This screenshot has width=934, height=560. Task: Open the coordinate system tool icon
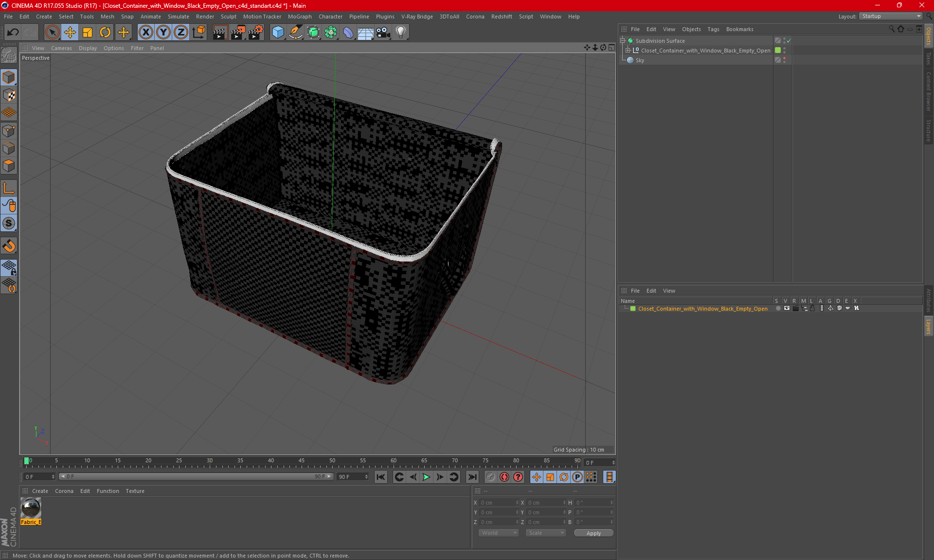coord(198,33)
